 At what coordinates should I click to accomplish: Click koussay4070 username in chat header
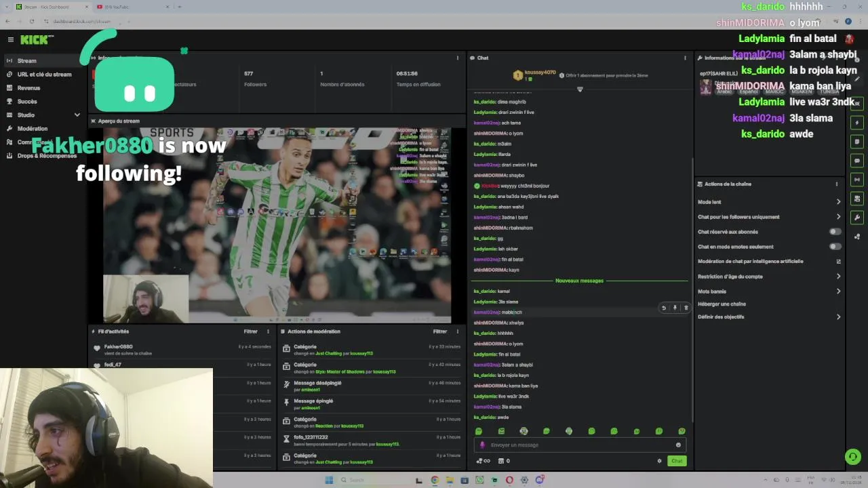coord(540,73)
